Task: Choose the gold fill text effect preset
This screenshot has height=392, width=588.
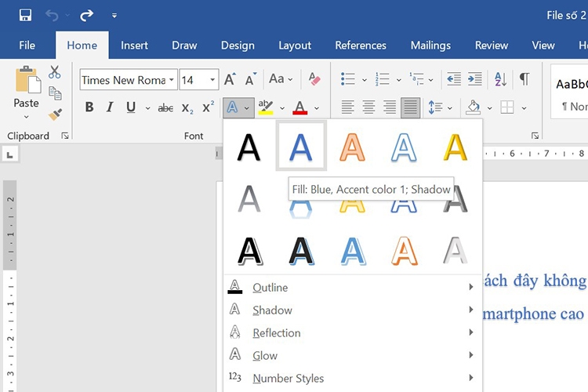Action: [x=456, y=147]
